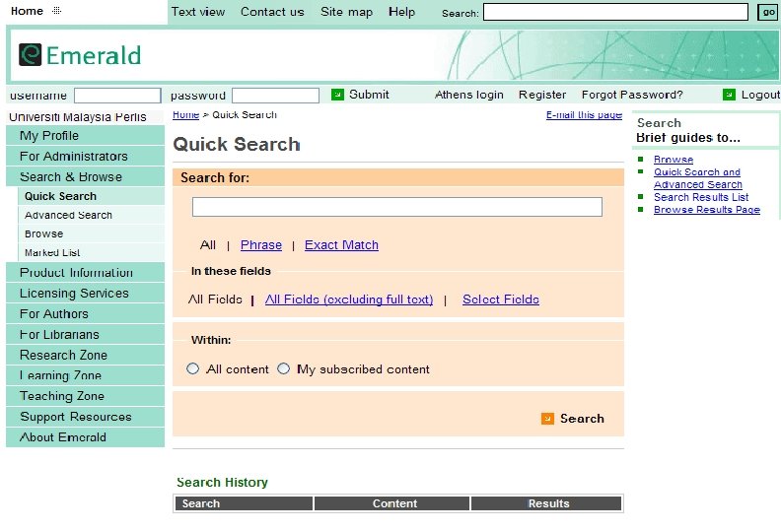
Task: Select the Exact Match link
Action: point(341,245)
